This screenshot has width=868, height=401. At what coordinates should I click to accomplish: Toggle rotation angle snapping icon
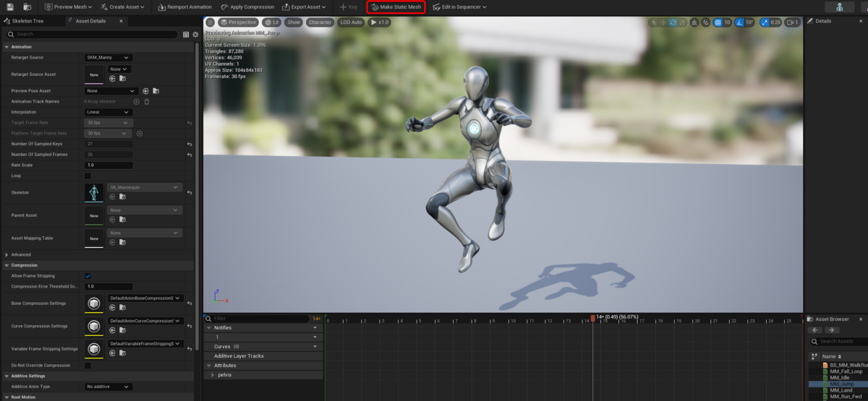pos(739,22)
